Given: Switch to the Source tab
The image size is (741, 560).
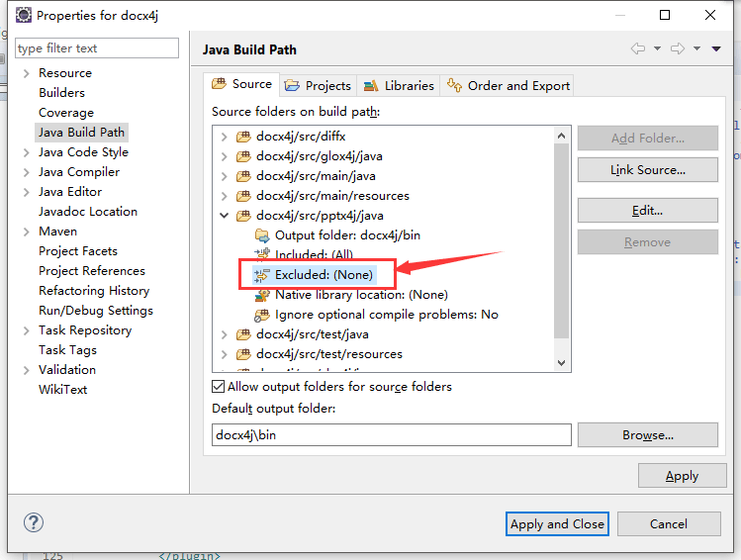Looking at the screenshot, I should (242, 84).
